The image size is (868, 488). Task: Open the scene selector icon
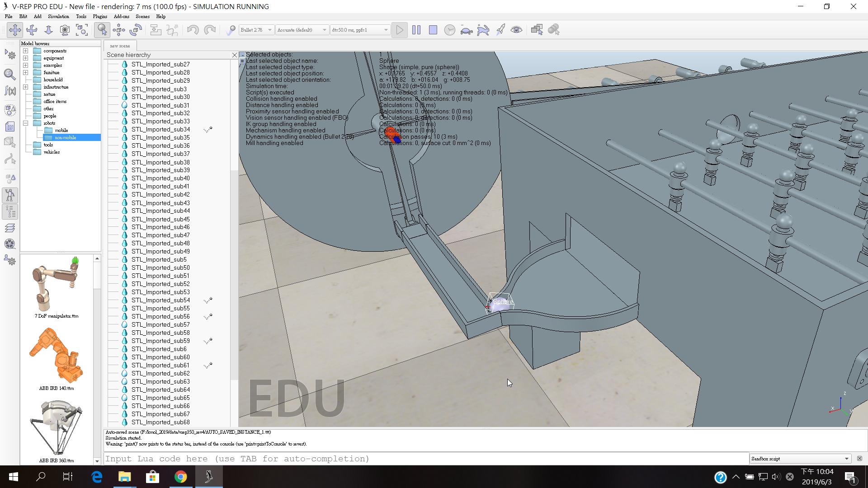pyautogui.click(x=554, y=30)
